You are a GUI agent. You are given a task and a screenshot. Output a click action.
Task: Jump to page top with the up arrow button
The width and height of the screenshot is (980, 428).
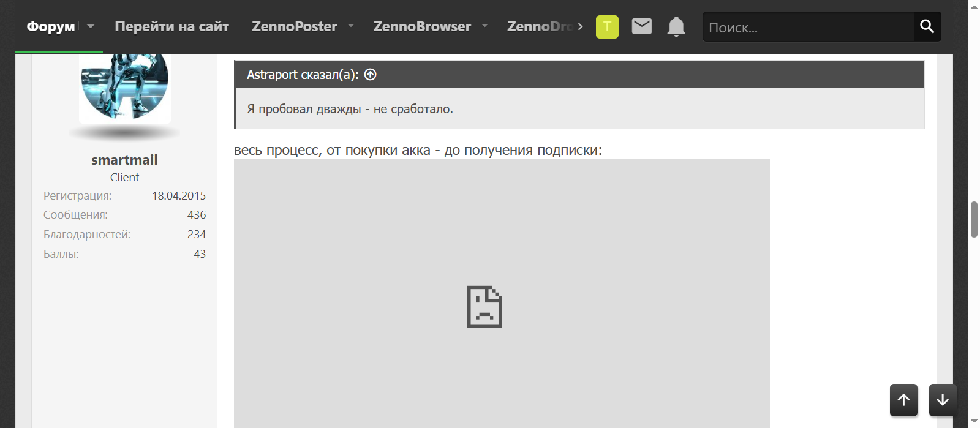903,400
